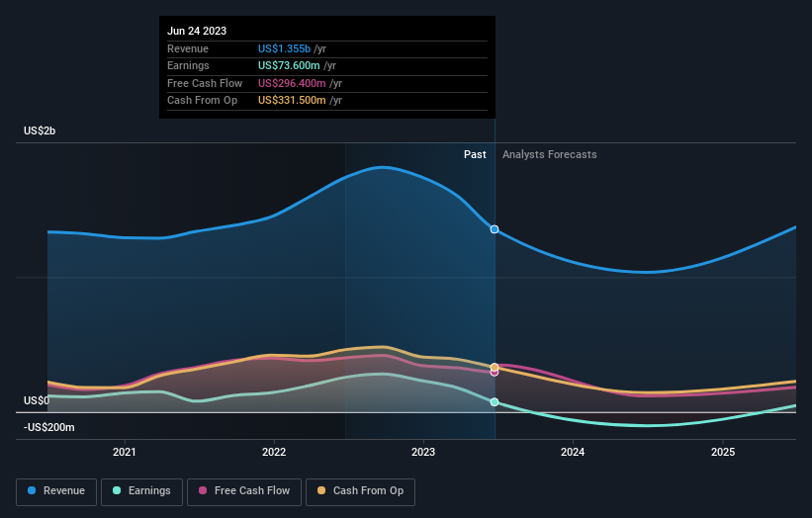Screen dimensions: 812x518
Task: Click the US$2b y-axis label
Action: pyautogui.click(x=40, y=130)
